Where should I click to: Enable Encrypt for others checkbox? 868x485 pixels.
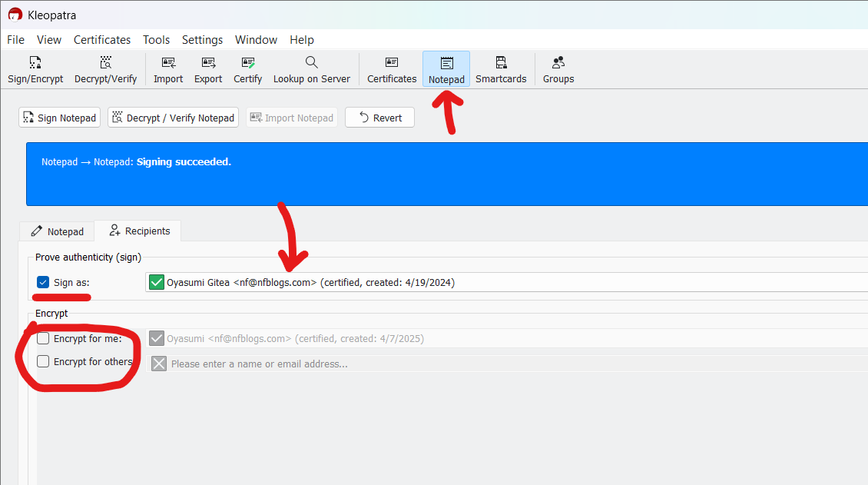tap(43, 362)
